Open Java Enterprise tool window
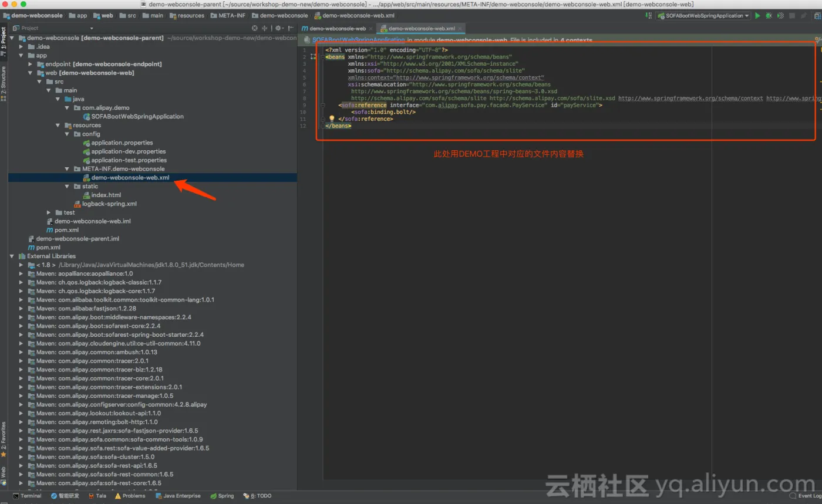Screen dimensions: 822x504 178,496
